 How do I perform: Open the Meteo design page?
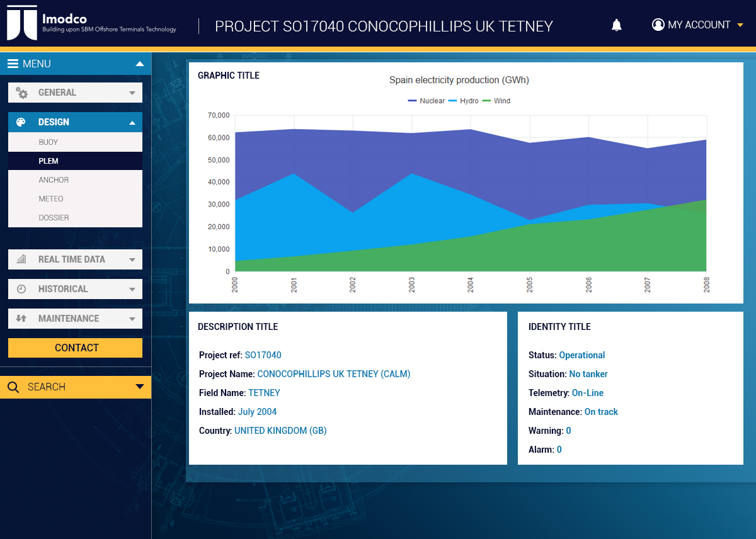[x=75, y=199]
